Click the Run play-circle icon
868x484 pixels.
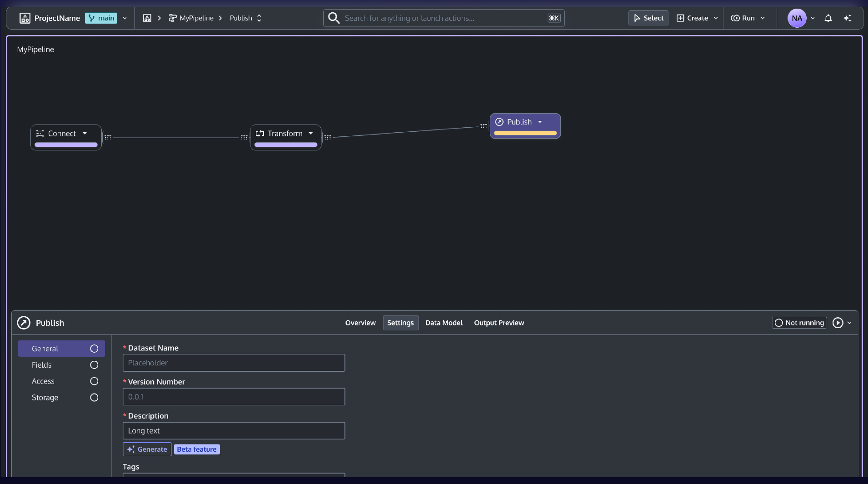coord(735,18)
